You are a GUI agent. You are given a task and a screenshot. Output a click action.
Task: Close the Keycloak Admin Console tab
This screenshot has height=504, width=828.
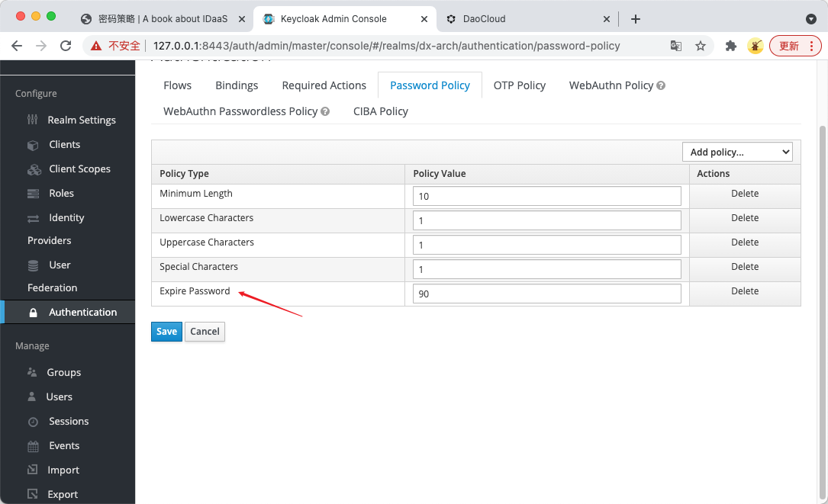pos(424,19)
